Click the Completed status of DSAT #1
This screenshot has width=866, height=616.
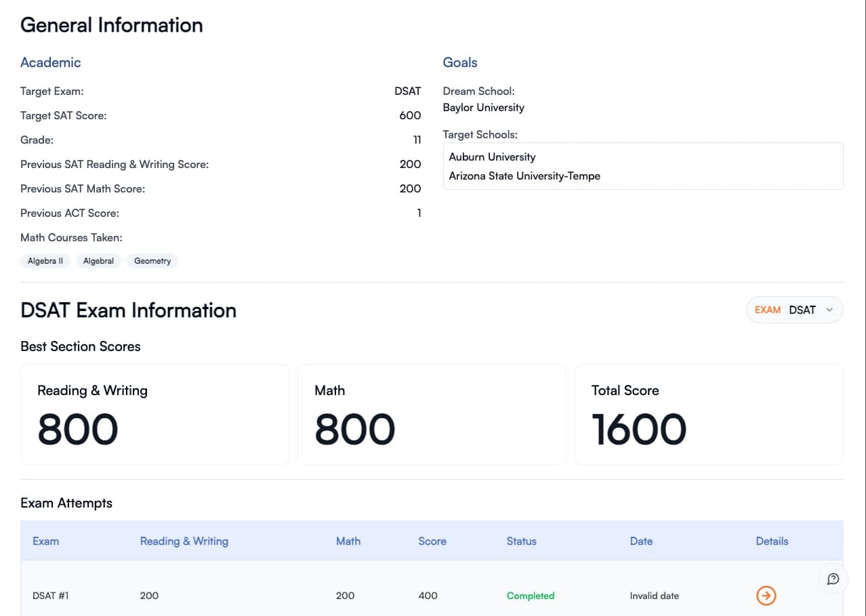pos(530,596)
